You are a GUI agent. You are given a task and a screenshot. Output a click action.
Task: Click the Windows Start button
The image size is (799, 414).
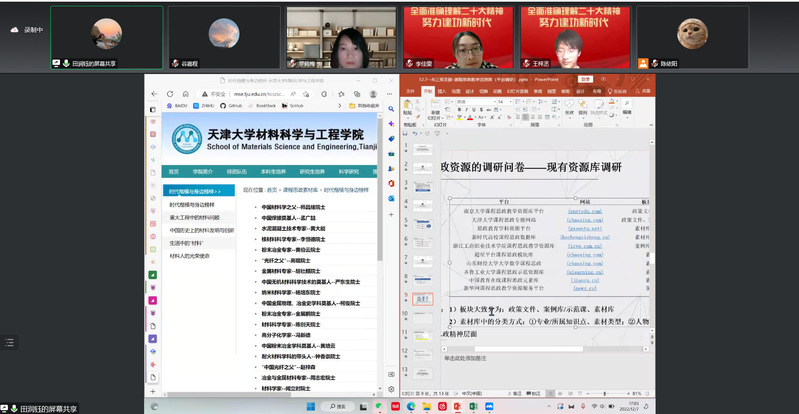click(x=310, y=407)
